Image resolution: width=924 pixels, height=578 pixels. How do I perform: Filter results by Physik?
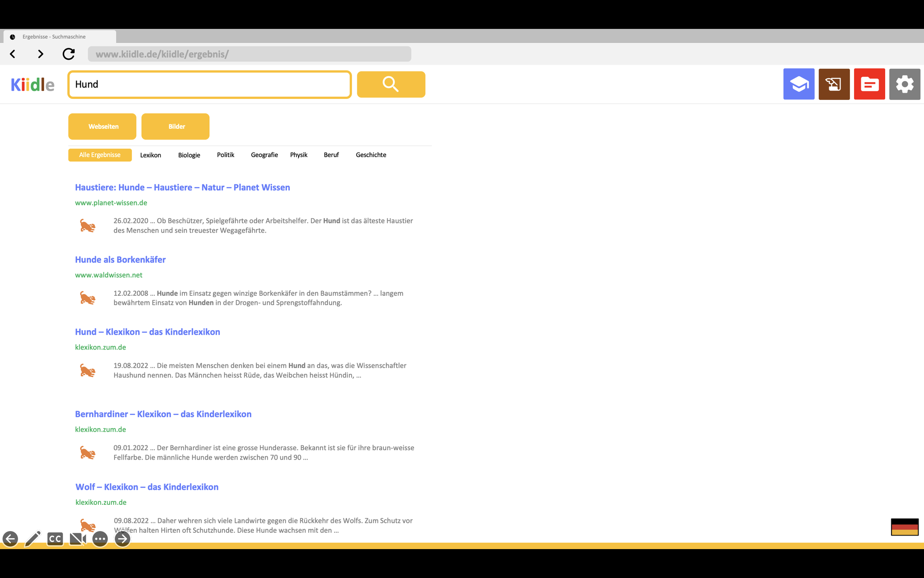coord(299,155)
